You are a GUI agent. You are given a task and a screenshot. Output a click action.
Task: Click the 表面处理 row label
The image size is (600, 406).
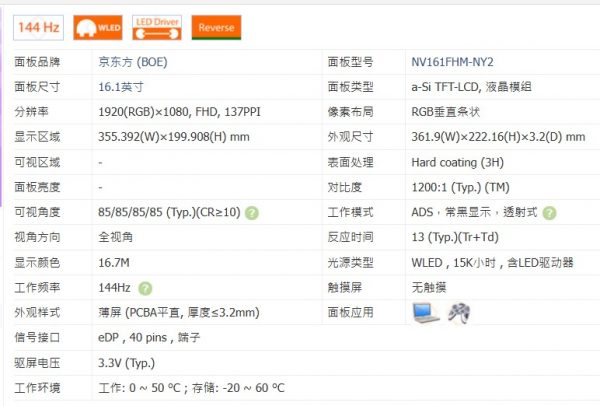(350, 162)
